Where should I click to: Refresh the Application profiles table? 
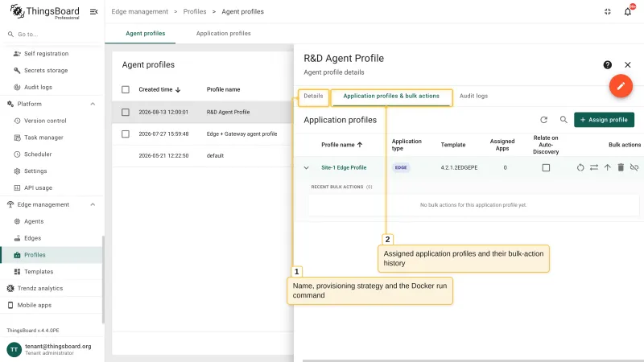point(544,120)
